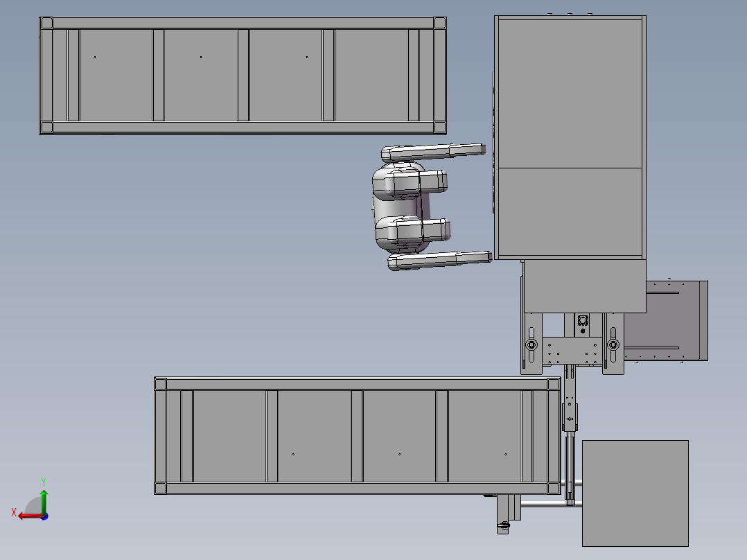Click the green Y axis arrow of triad
The image size is (747, 560).
click(x=44, y=500)
